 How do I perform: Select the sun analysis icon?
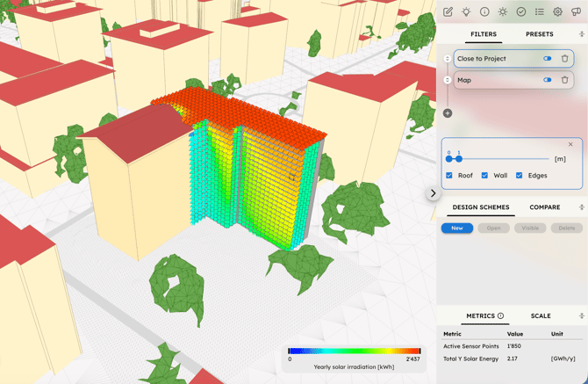pyautogui.click(x=503, y=12)
